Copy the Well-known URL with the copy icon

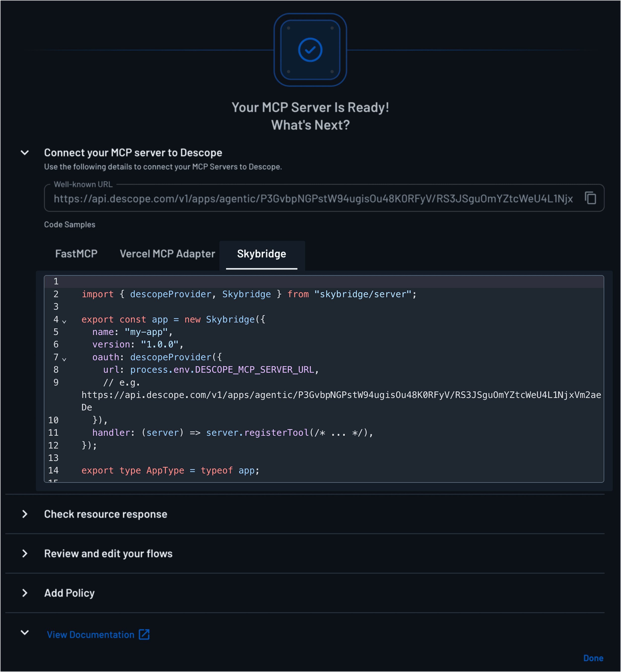(590, 198)
